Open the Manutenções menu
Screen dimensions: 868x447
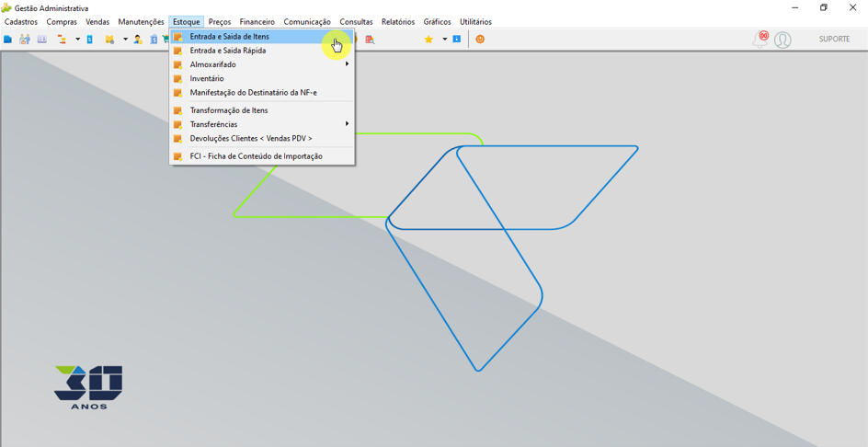(142, 22)
